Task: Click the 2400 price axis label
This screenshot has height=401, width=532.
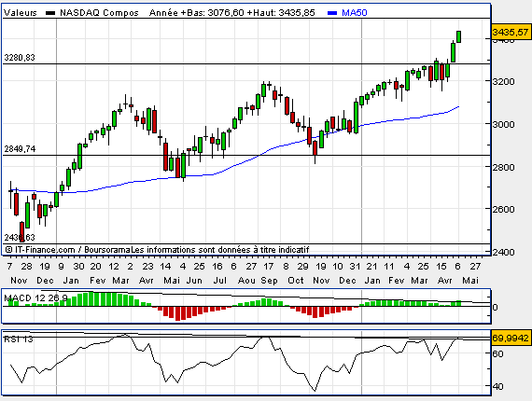Action: [503, 252]
